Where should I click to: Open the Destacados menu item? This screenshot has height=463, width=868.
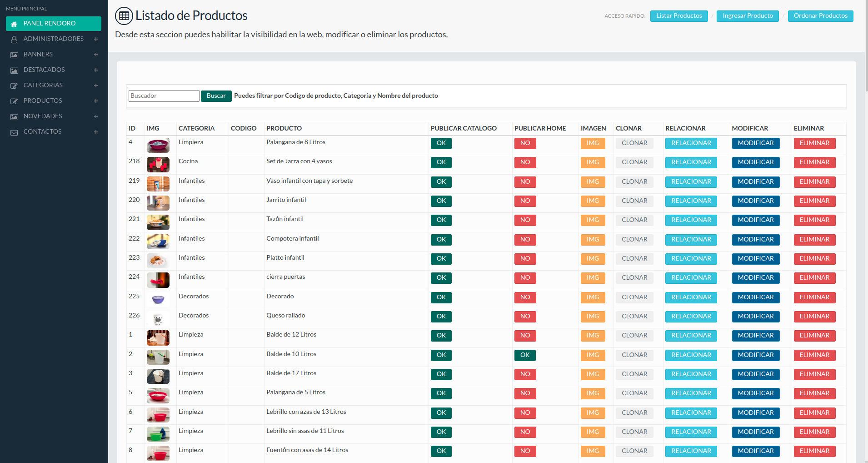coord(54,70)
